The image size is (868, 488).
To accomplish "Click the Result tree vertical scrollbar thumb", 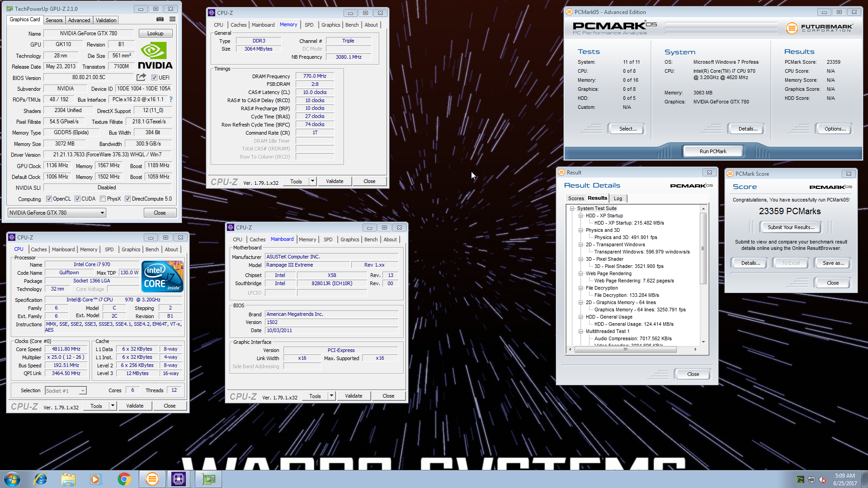I will 703,249.
